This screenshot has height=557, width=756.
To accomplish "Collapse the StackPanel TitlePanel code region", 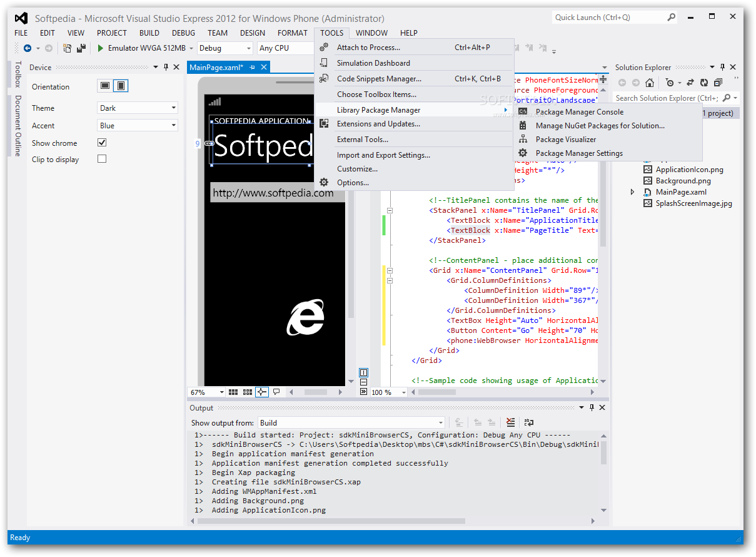I will 390,210.
